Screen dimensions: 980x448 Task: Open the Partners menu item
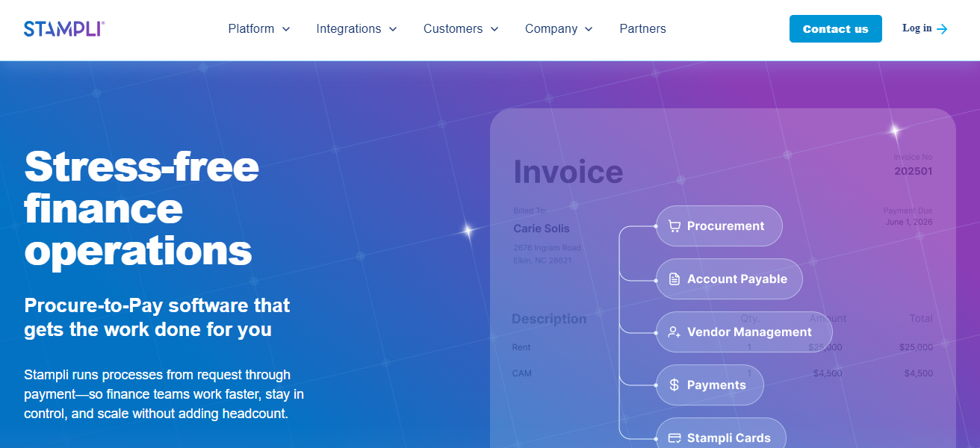coord(642,29)
